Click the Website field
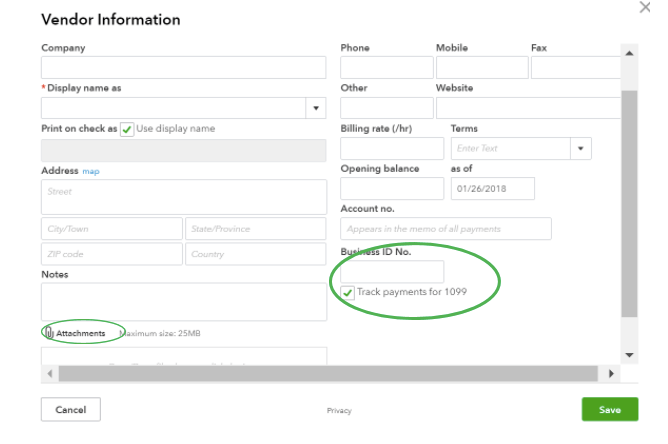This screenshot has height=444, width=668. [528, 108]
